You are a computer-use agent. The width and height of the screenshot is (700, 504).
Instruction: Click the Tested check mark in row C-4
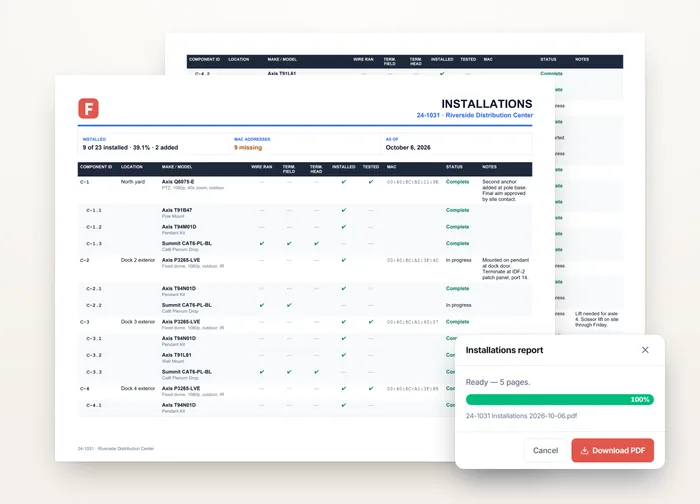coord(371,388)
